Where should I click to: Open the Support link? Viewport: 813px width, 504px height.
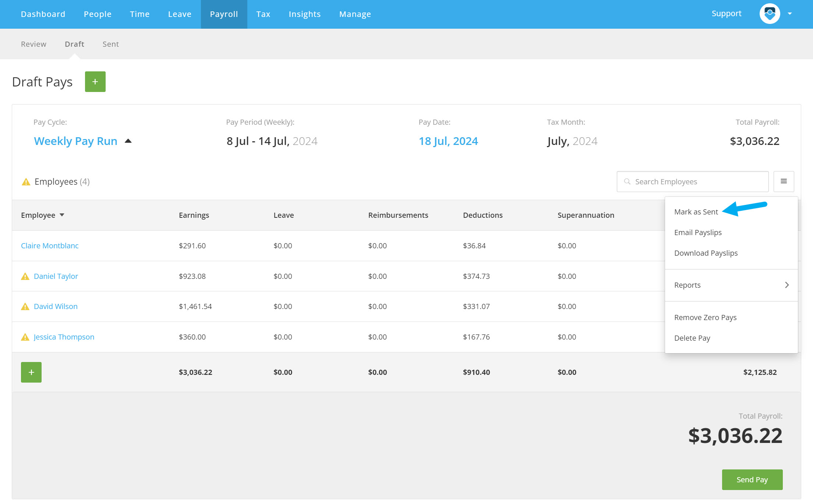pos(726,14)
